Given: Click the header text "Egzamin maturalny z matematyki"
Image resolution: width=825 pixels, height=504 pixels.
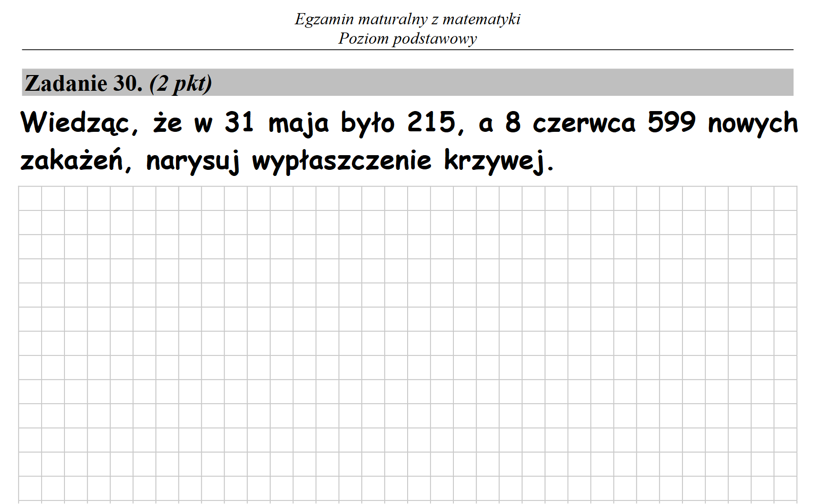Looking at the screenshot, I should click(x=407, y=19).
